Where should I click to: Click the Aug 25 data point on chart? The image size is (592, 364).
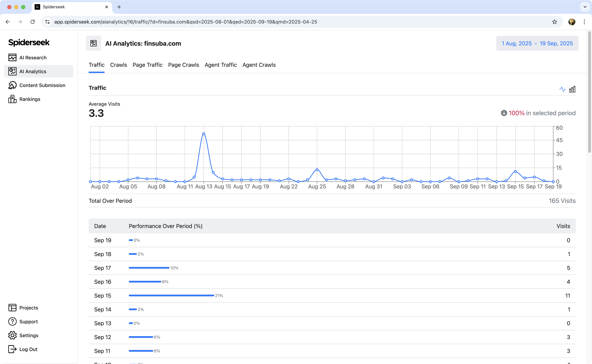click(317, 170)
